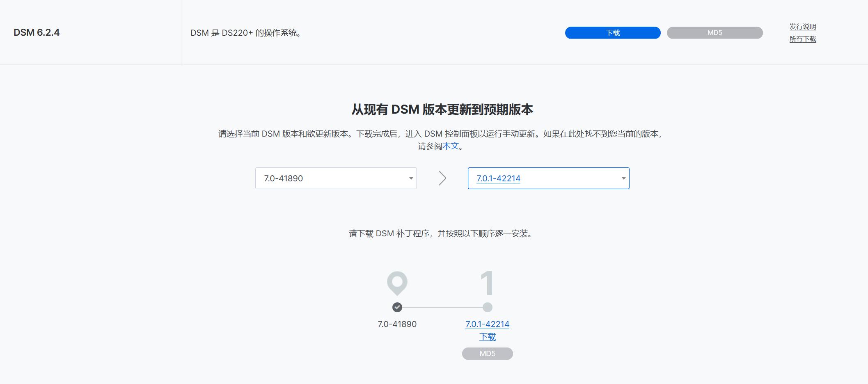Click the gray MD5 button next to 下载

coord(715,32)
